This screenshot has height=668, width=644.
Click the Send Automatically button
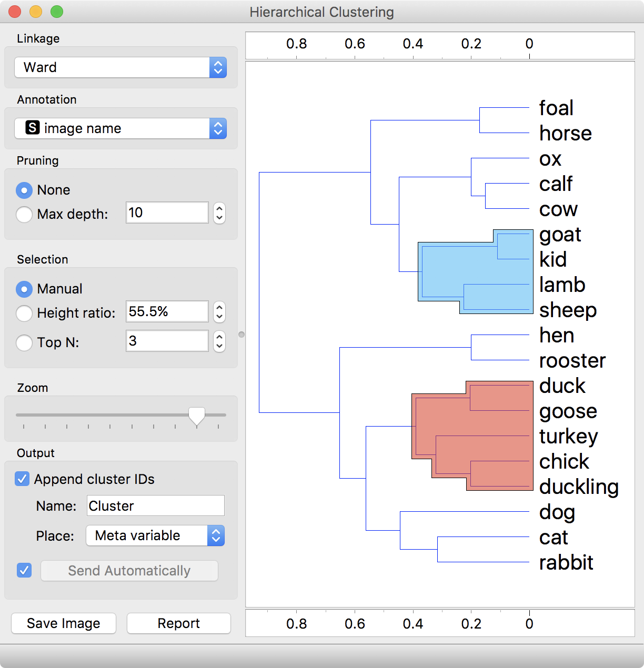[129, 571]
